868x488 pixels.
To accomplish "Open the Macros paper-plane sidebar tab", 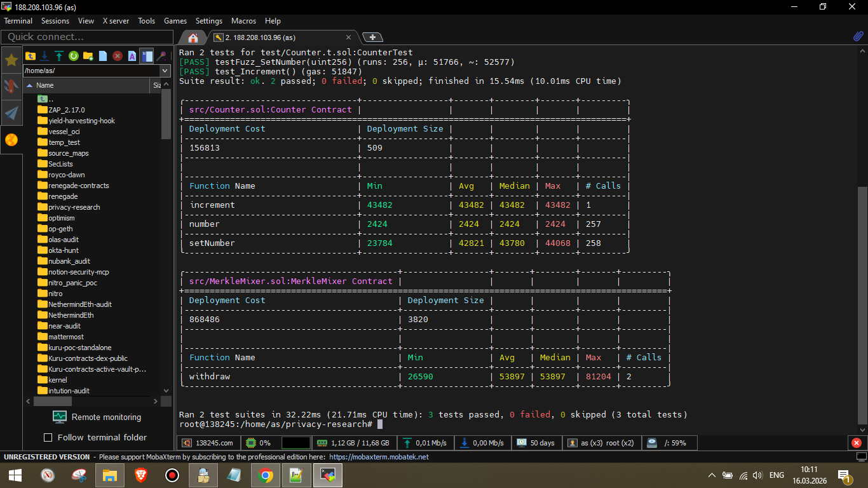I will (x=11, y=113).
